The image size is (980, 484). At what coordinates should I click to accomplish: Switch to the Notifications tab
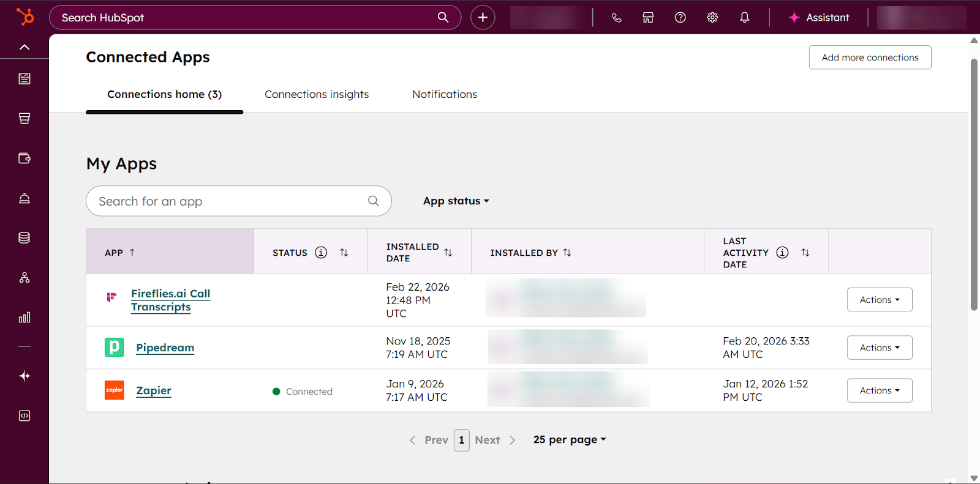pos(445,94)
